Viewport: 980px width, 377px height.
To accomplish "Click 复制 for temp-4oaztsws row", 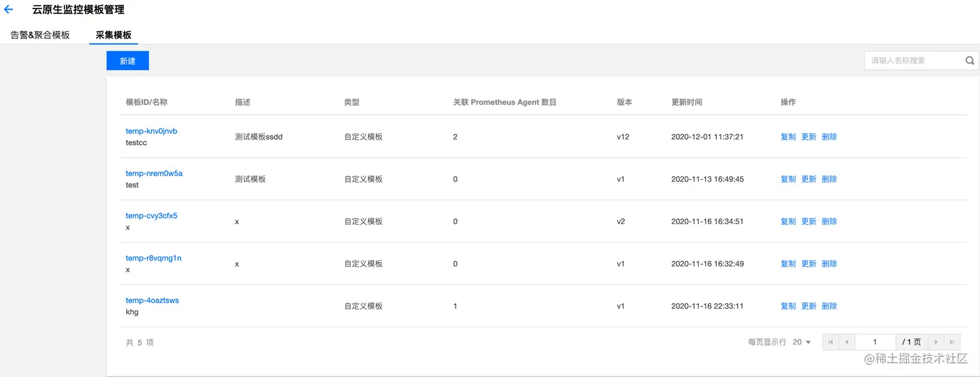I will 788,306.
